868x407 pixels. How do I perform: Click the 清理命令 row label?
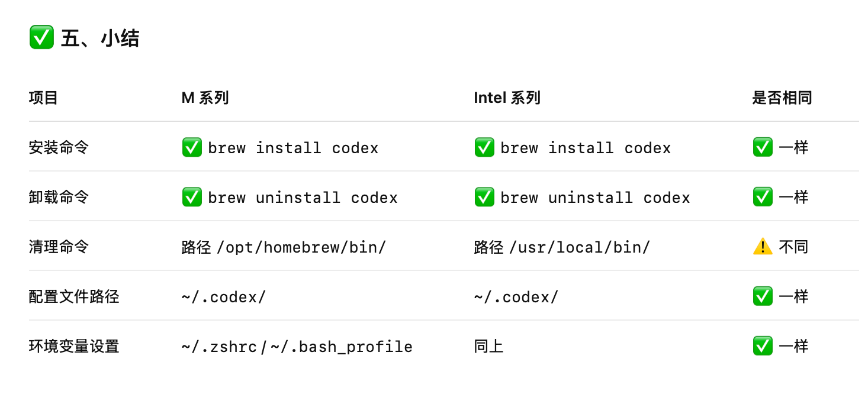[59, 247]
